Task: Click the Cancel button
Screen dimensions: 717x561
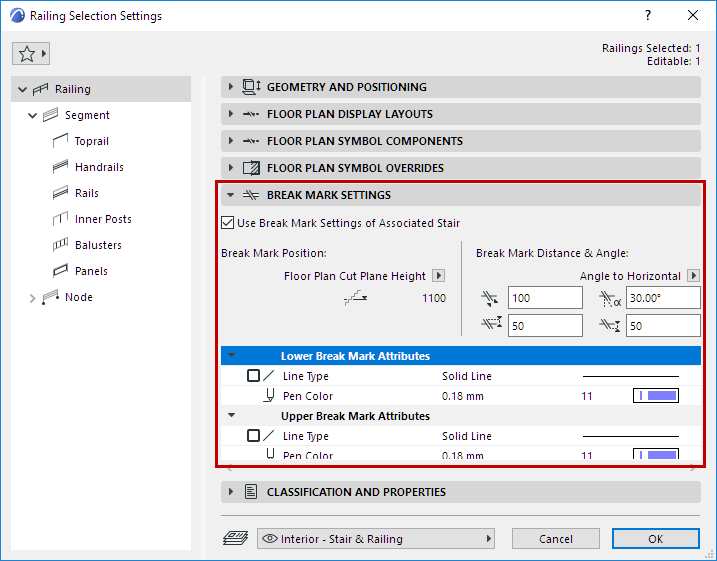Action: (555, 539)
